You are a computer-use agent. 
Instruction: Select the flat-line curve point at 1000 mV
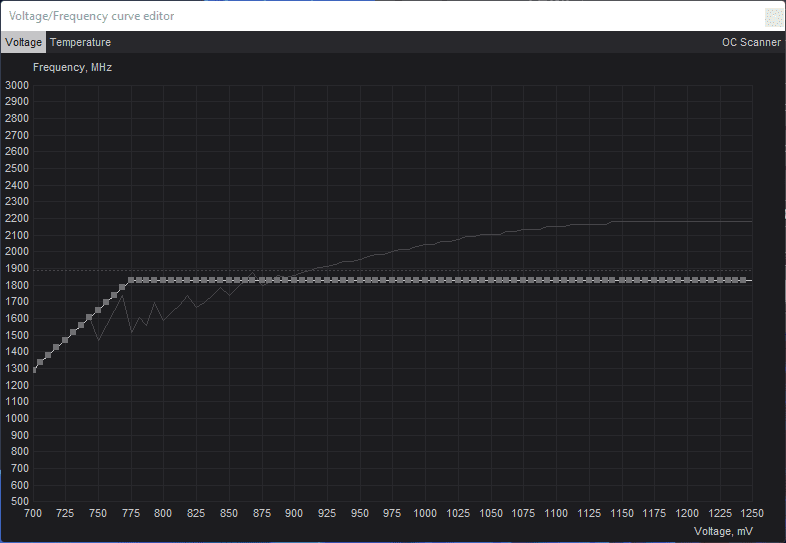425,280
